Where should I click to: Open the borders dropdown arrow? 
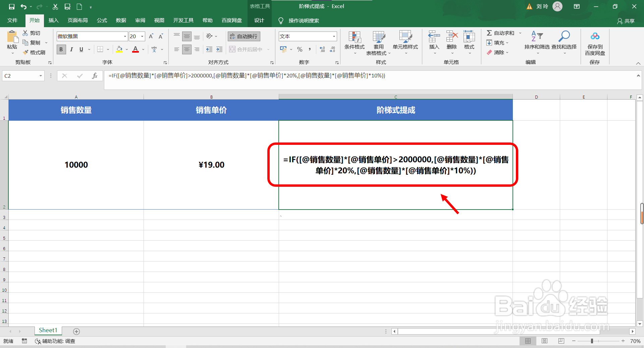point(108,49)
